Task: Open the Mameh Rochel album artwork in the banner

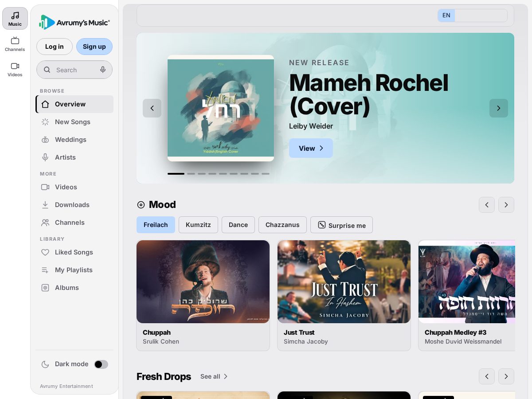Action: 221,108
